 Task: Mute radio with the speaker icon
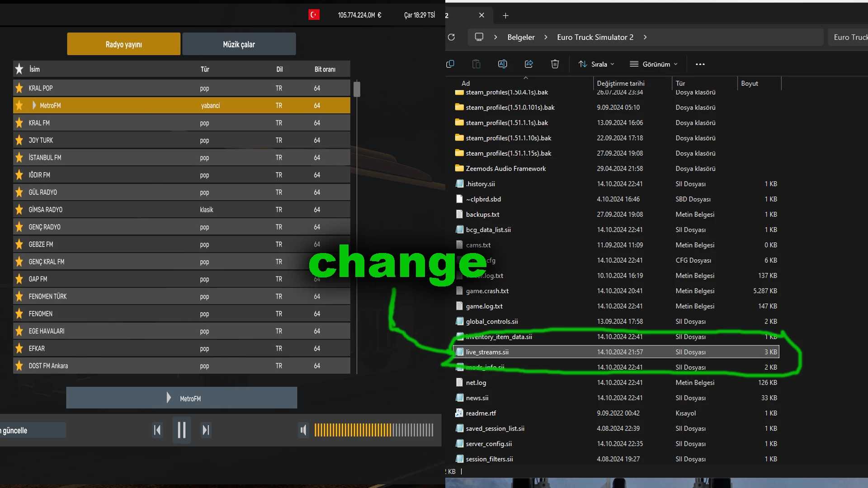(303, 430)
